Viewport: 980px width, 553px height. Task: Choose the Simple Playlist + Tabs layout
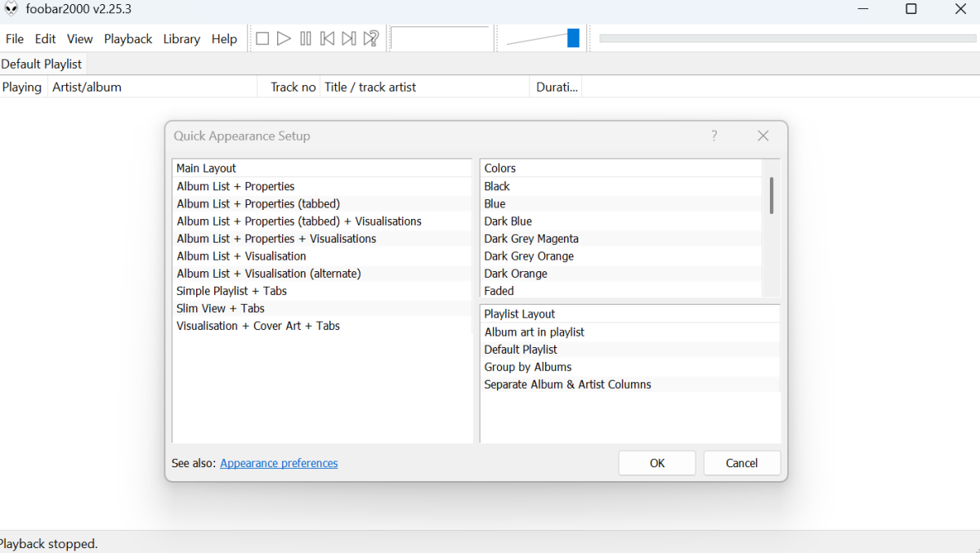click(231, 290)
